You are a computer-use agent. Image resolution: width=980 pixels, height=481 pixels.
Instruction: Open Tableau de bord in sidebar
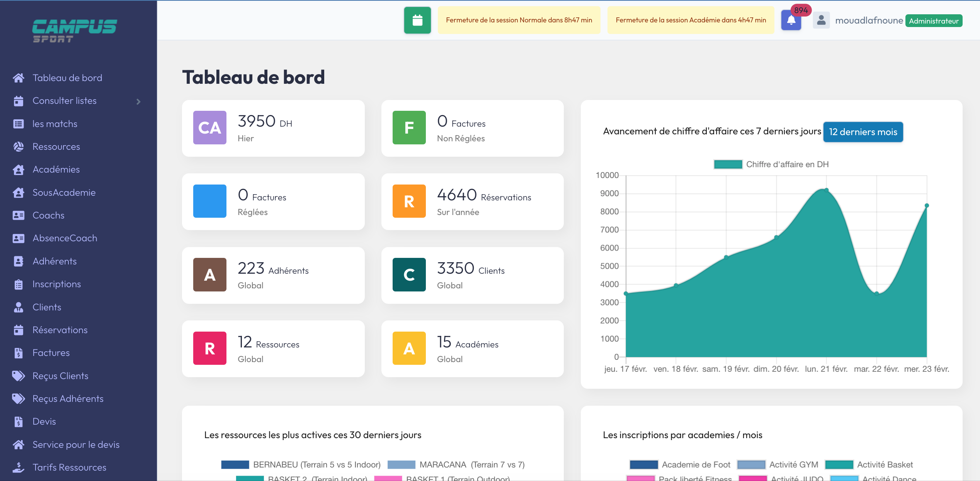67,78
